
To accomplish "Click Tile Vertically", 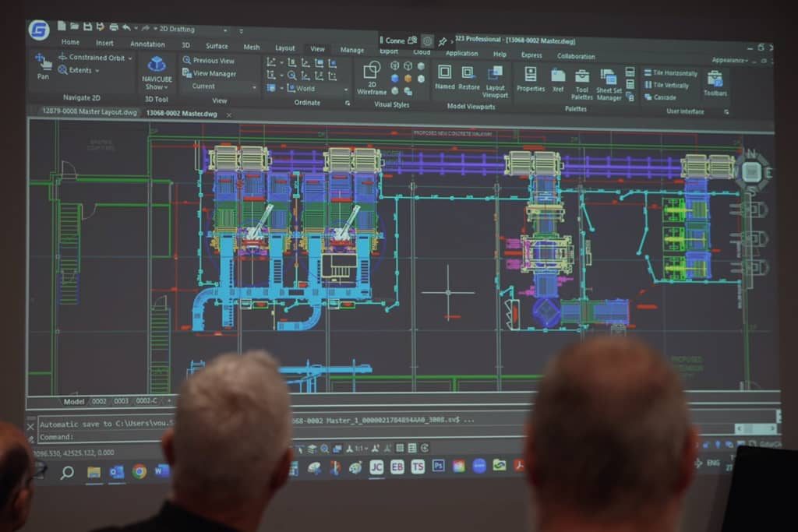I will [x=666, y=86].
